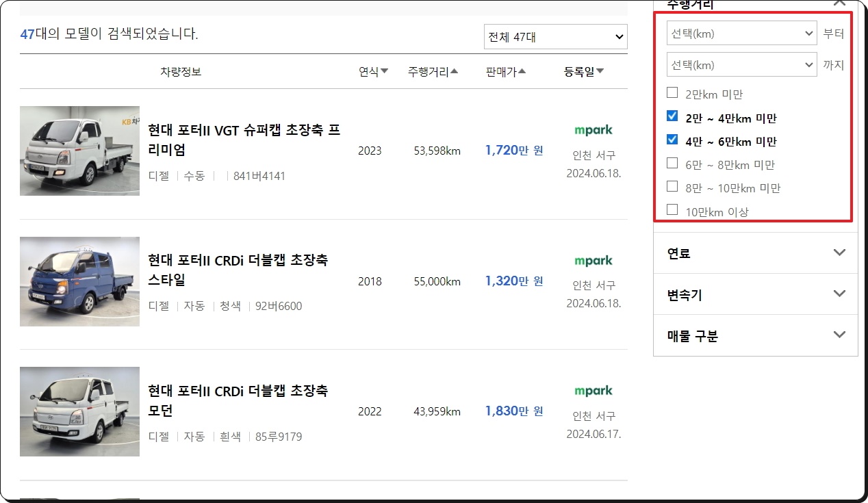Sort list by 연식 column
Image resolution: width=868 pixels, height=503 pixels.
tap(373, 72)
